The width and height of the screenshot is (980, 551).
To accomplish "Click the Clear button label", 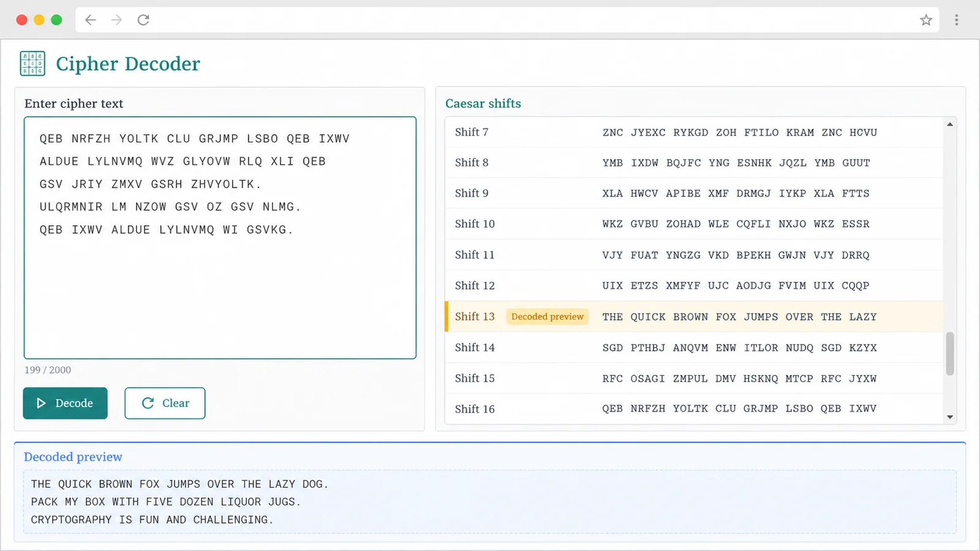I will click(176, 403).
